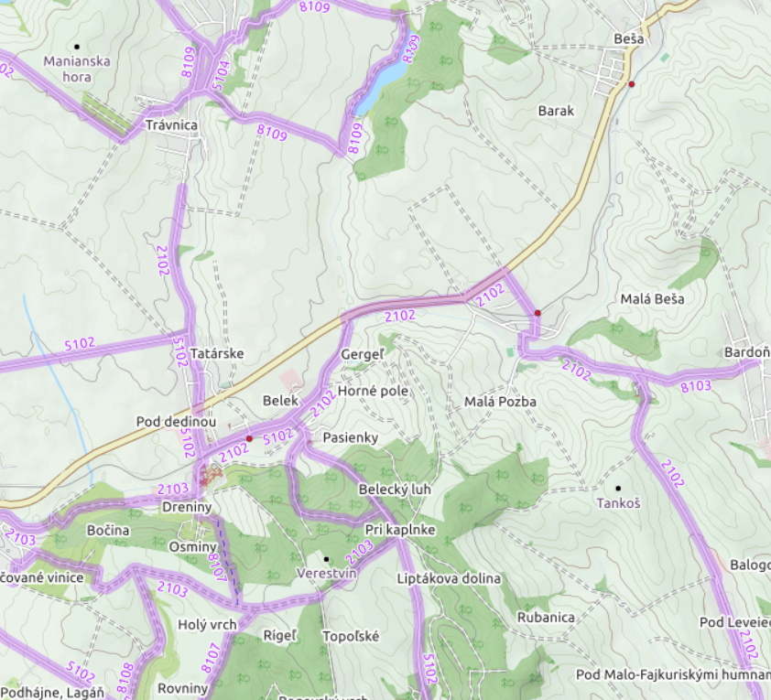Click the Tatárske place label
Screen dimensions: 771x700
217,353
